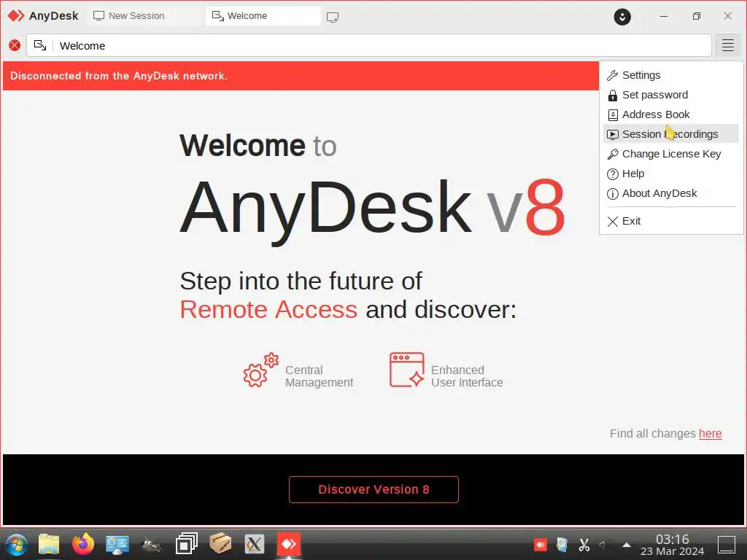
Task: Click the remote session icon in address bar
Action: click(x=40, y=45)
